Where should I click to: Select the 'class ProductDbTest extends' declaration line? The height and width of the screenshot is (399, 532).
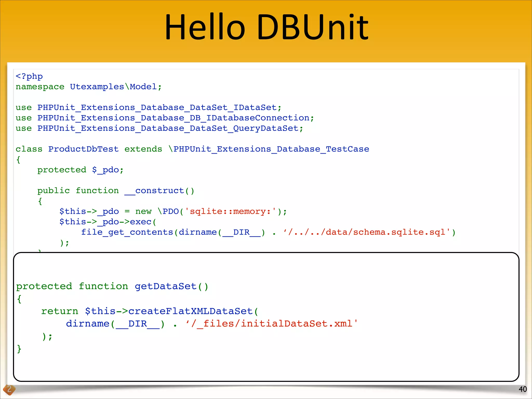point(192,149)
